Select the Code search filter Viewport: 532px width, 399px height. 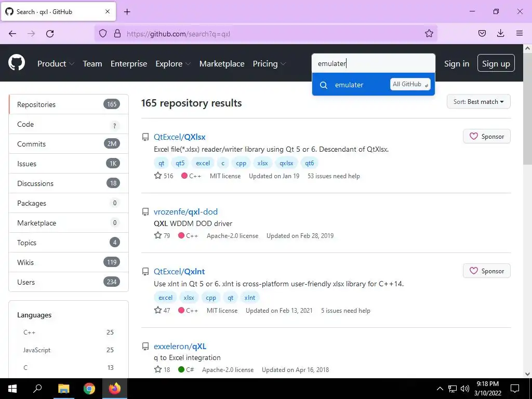pyautogui.click(x=69, y=124)
